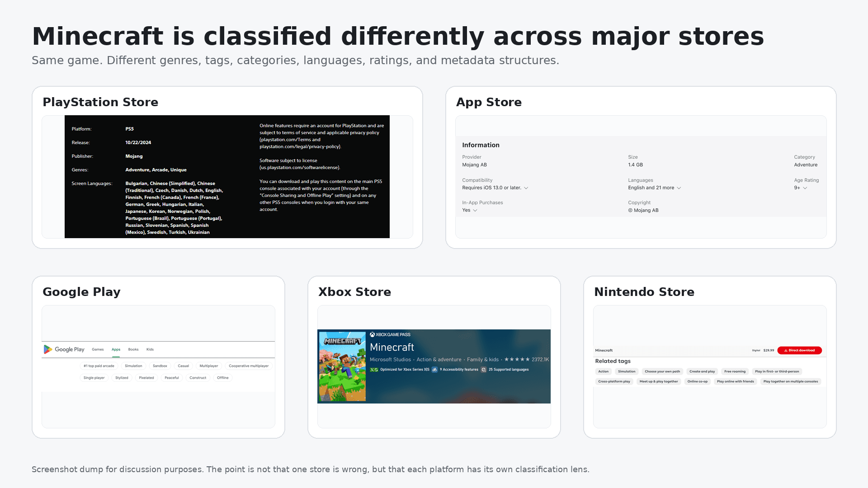This screenshot has width=868, height=488.
Task: Click the 'Play together on multiple consoles' tag
Action: click(x=791, y=381)
